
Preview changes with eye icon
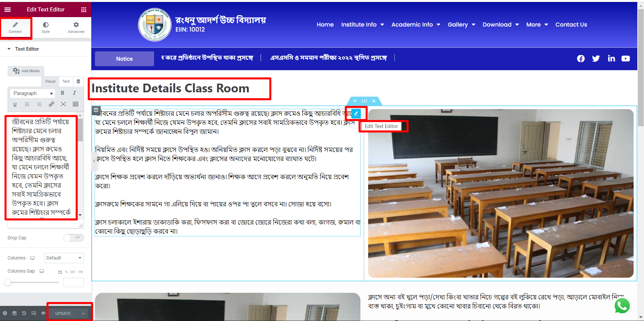tap(43, 313)
